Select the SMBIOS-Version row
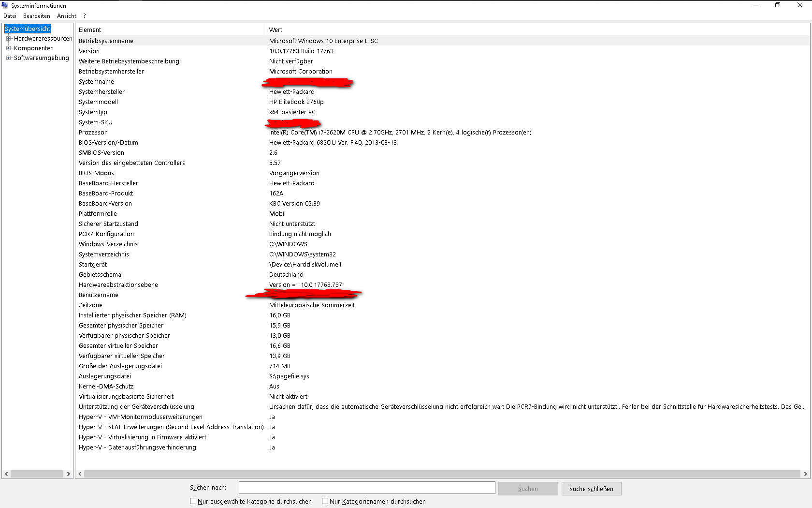The width and height of the screenshot is (812, 508). 442,153
